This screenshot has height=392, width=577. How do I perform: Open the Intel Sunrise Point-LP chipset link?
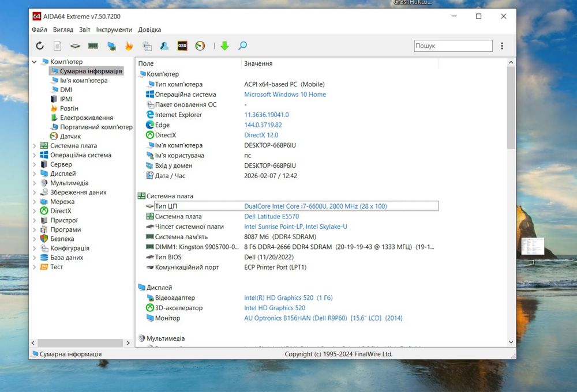click(x=295, y=227)
